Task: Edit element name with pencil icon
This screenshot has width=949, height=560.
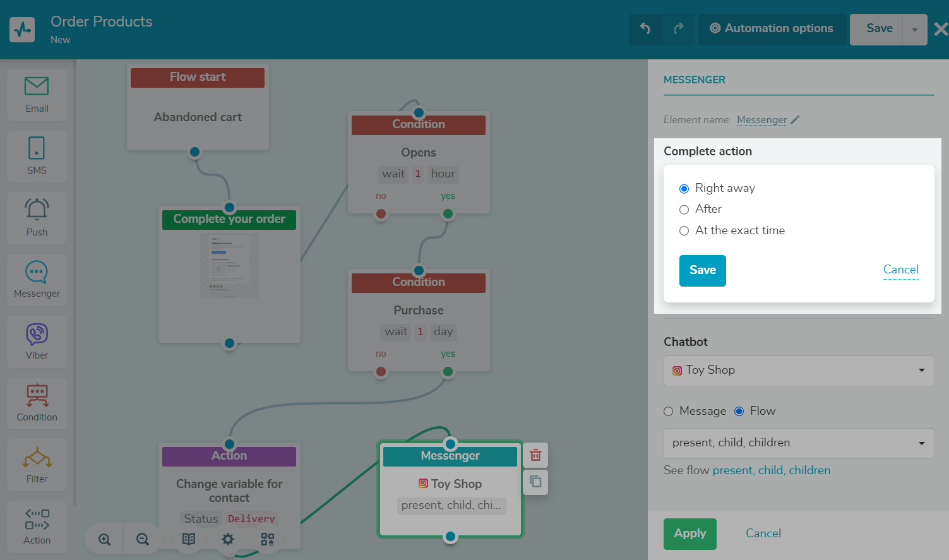Action: point(795,120)
